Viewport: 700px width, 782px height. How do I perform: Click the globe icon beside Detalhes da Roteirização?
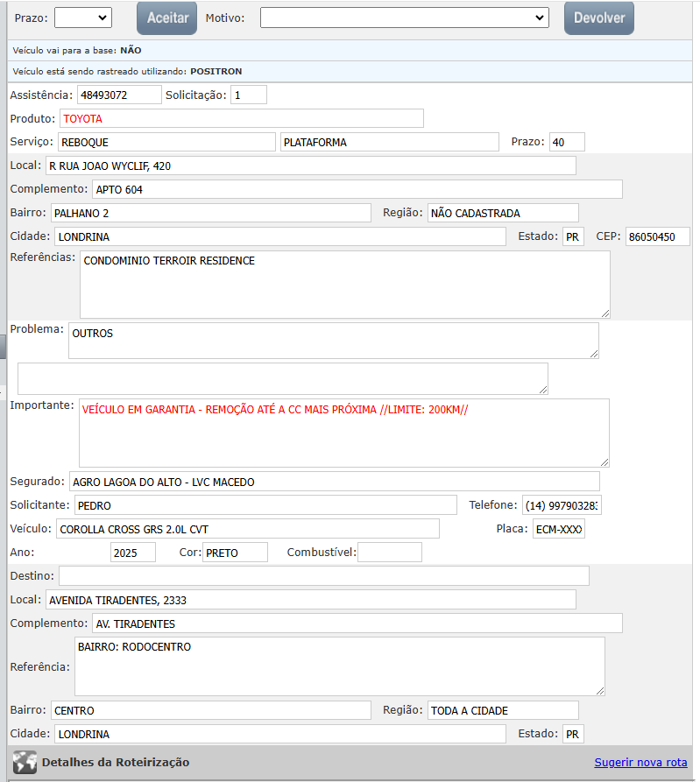tap(25, 762)
